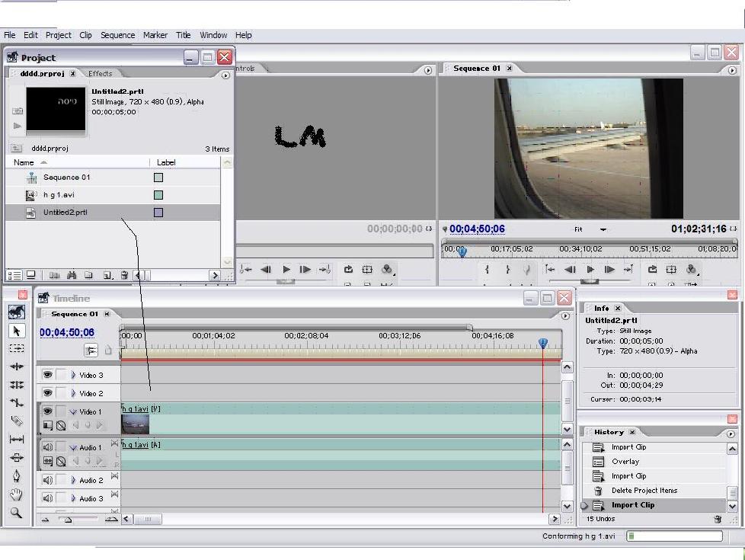
Task: Click the Ripple Edit tool
Action: [17, 366]
